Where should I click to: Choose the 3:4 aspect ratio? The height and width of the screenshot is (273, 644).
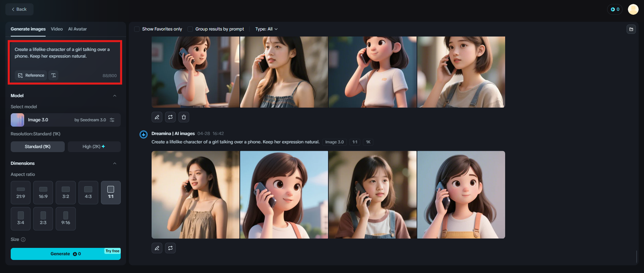pyautogui.click(x=20, y=219)
